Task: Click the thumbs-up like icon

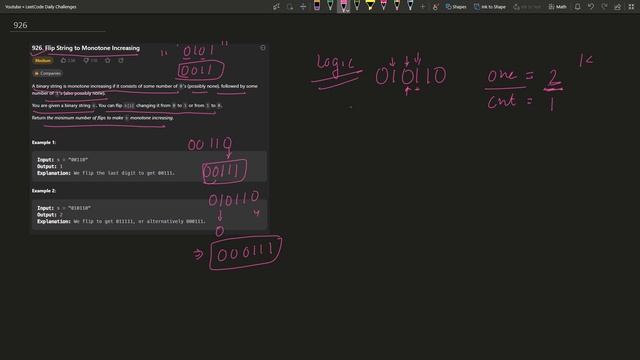Action: [x=63, y=60]
